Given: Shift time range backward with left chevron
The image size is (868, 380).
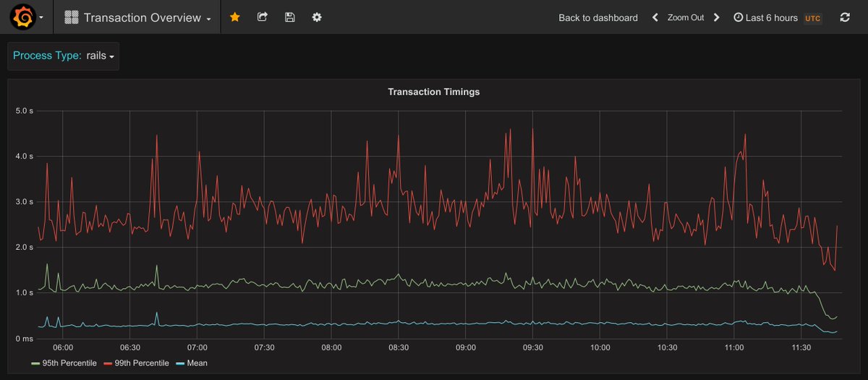Looking at the screenshot, I should coord(655,17).
